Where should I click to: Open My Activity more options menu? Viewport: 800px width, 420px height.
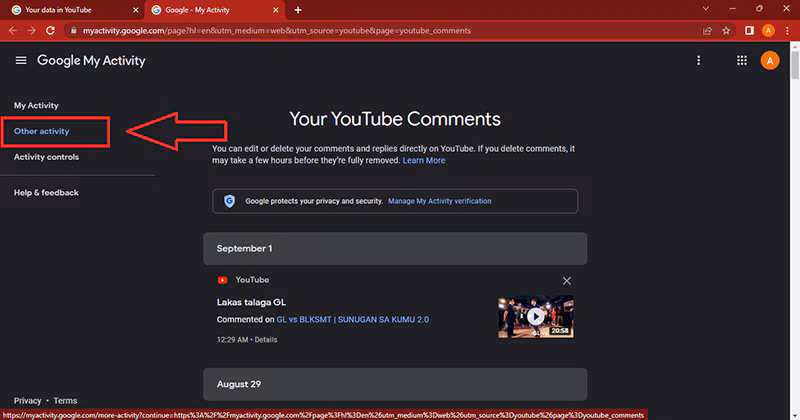[x=698, y=61]
